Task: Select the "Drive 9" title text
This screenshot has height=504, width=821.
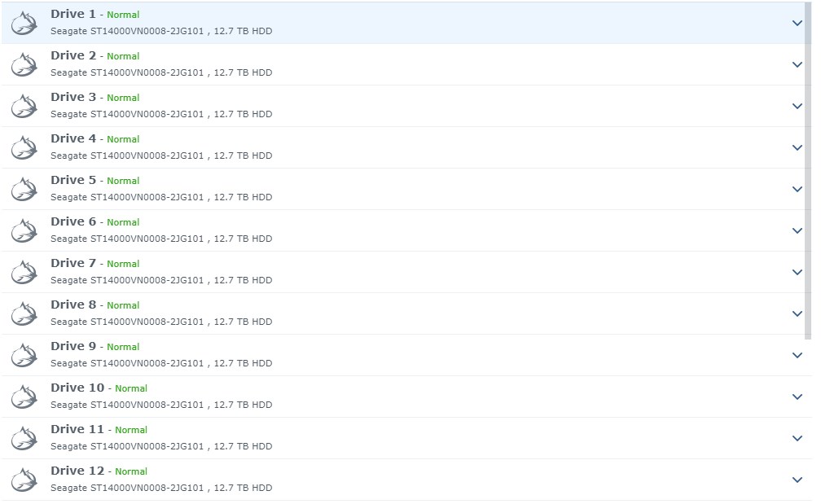Action: [x=73, y=346]
